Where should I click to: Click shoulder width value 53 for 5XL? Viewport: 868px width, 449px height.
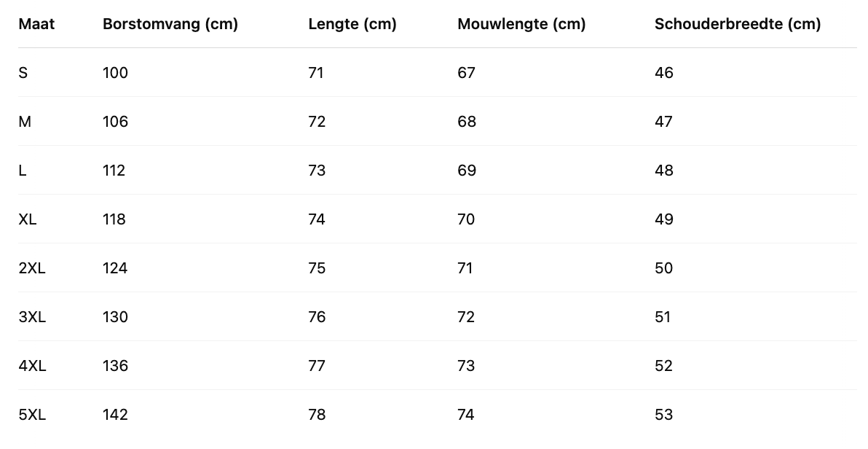[664, 415]
